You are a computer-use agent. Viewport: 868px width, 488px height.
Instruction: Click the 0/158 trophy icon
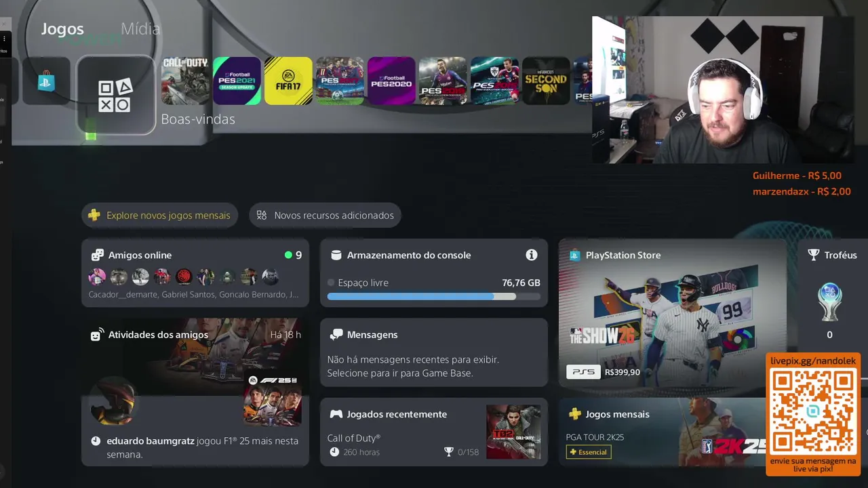click(x=448, y=452)
